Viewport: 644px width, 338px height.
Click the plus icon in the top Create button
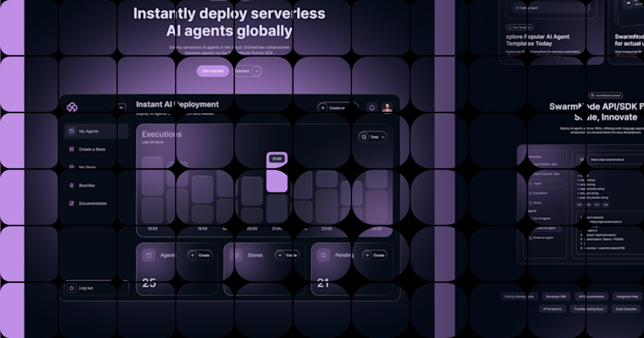[323, 107]
